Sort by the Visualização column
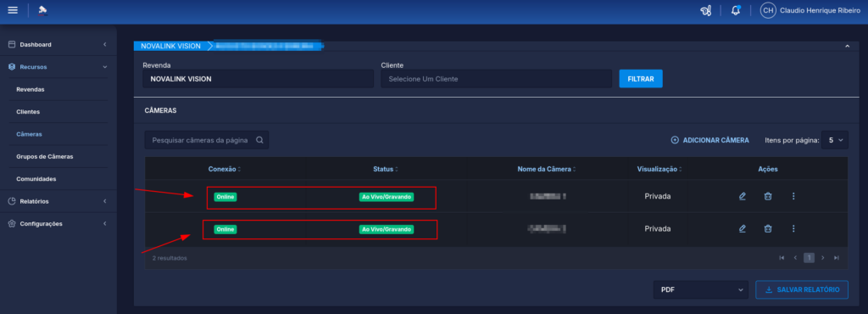Viewport: 868px width, 314px height. pyautogui.click(x=659, y=169)
